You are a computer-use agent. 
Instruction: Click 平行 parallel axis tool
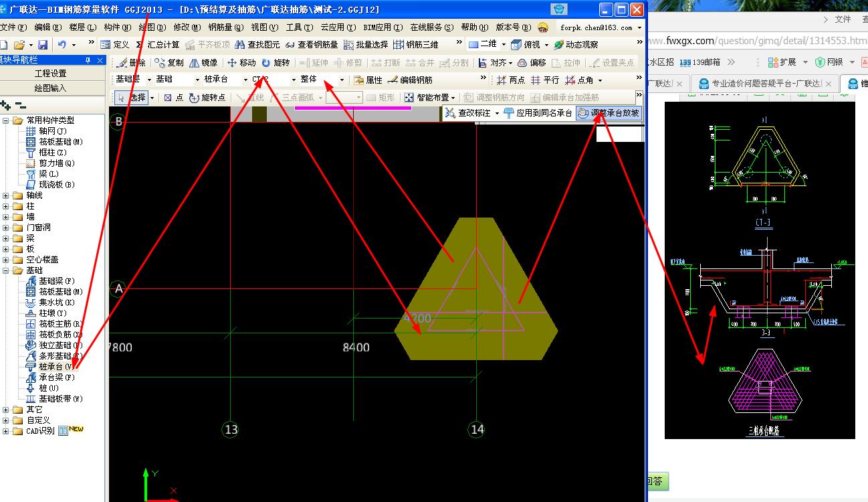pyautogui.click(x=545, y=80)
